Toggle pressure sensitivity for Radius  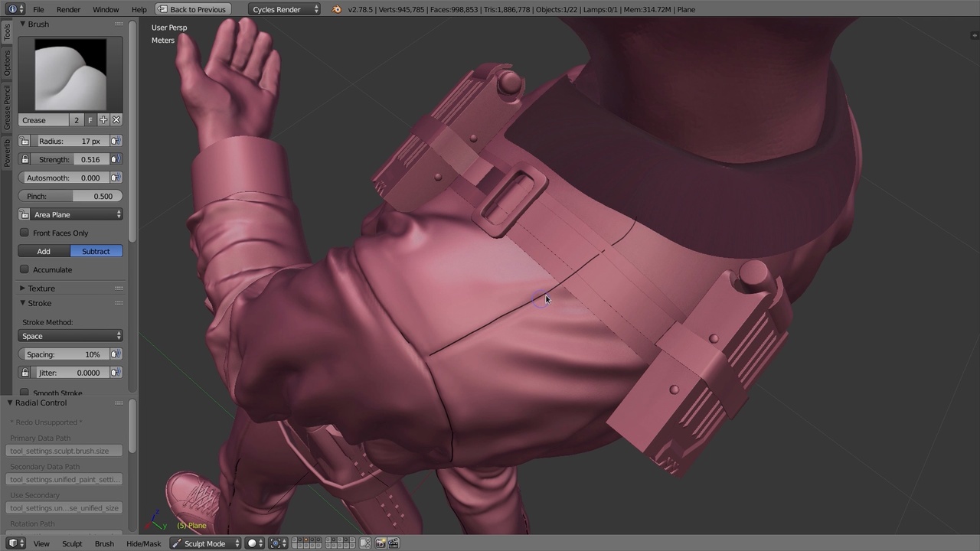[x=116, y=141]
